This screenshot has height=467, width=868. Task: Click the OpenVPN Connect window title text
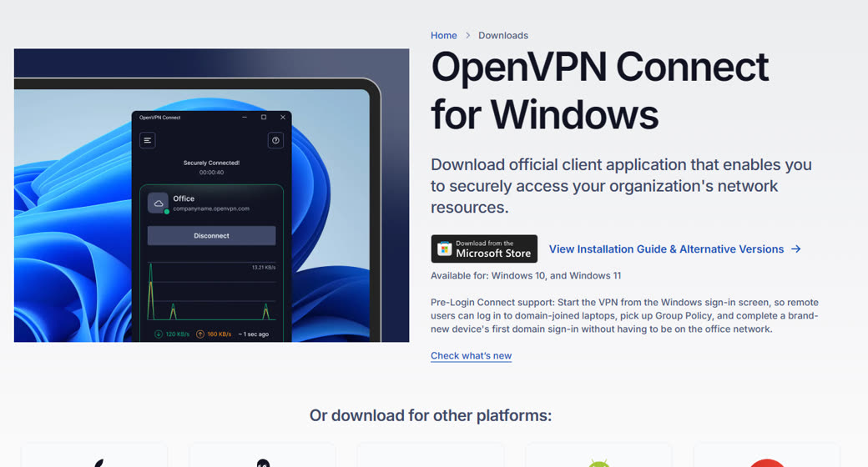[x=160, y=118]
